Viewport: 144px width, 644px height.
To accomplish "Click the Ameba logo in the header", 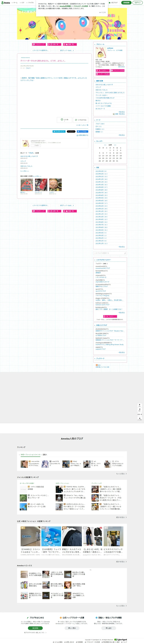I will coord(6,3).
